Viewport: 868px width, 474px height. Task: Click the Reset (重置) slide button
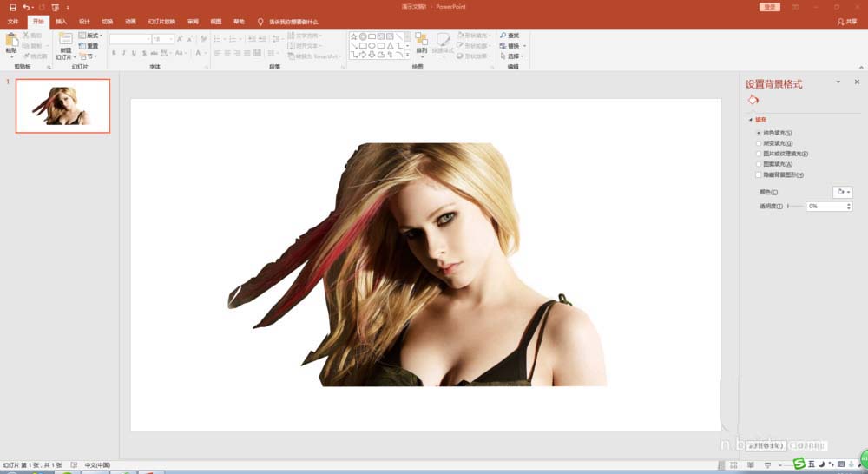(89, 46)
